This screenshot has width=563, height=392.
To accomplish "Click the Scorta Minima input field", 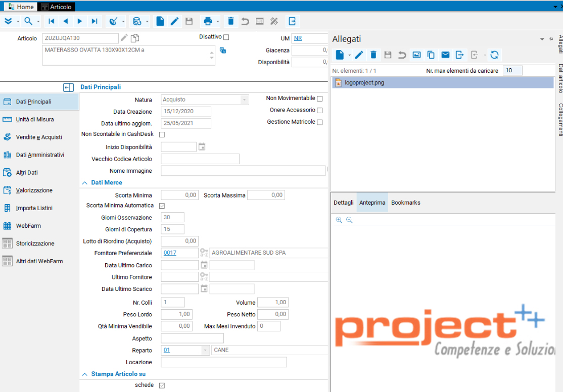I will tap(179, 195).
